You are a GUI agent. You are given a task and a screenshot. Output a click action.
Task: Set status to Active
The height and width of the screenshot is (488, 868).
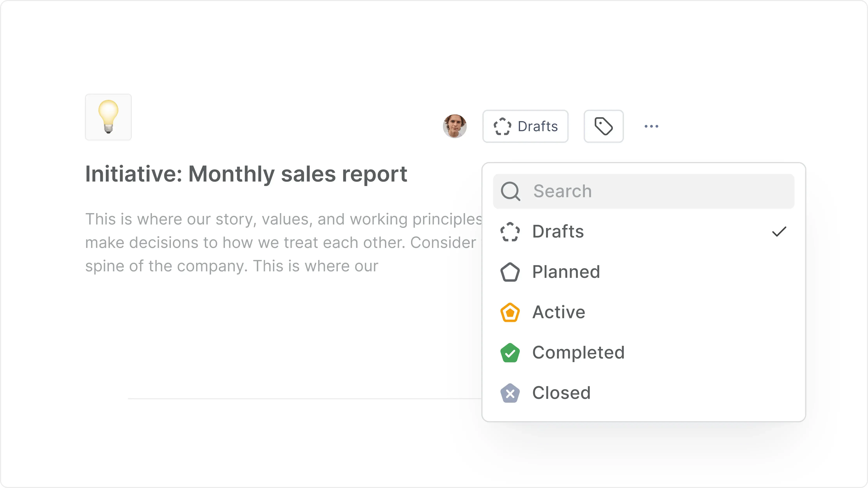coord(559,312)
